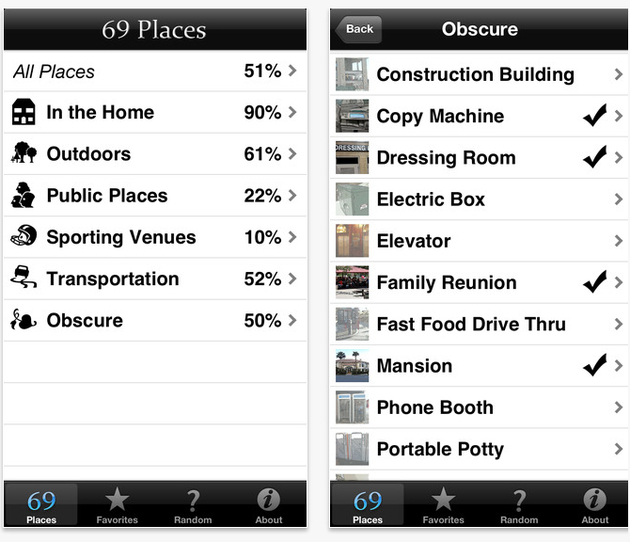Open About info icon in right screen
630x542 pixels.
tap(595, 504)
